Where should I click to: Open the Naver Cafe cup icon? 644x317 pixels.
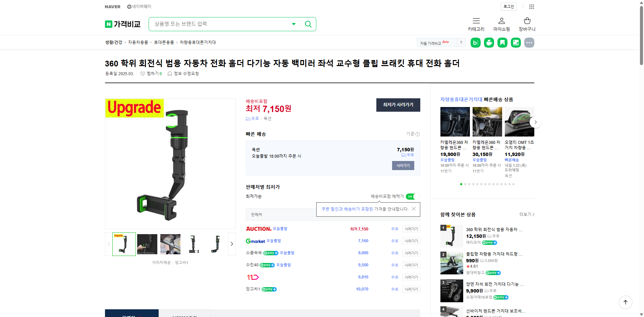coord(489,42)
